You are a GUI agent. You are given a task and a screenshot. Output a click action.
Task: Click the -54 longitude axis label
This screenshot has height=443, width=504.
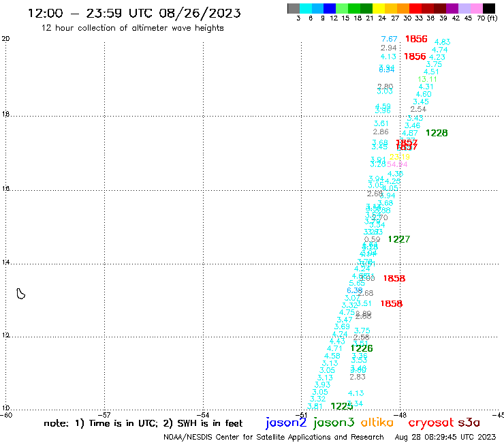(204, 415)
